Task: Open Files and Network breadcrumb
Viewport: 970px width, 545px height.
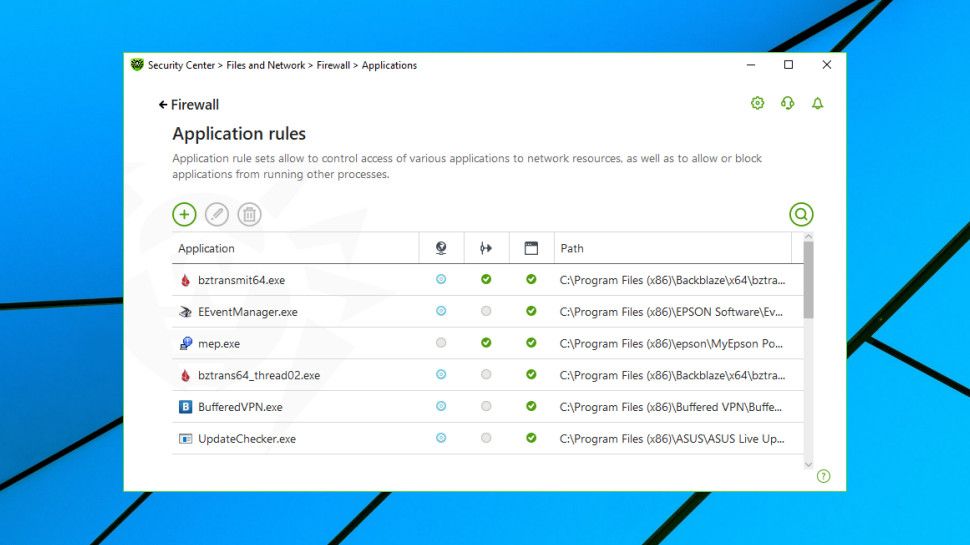Action: click(x=263, y=65)
